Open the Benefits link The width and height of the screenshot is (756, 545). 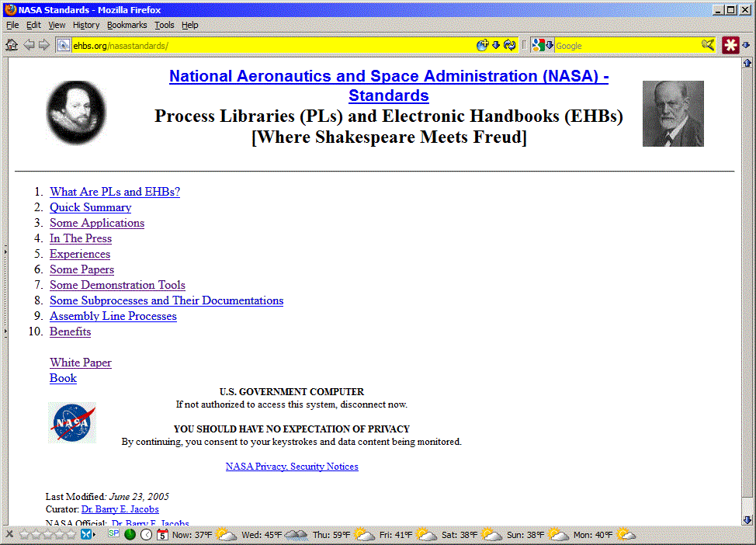pyautogui.click(x=70, y=332)
